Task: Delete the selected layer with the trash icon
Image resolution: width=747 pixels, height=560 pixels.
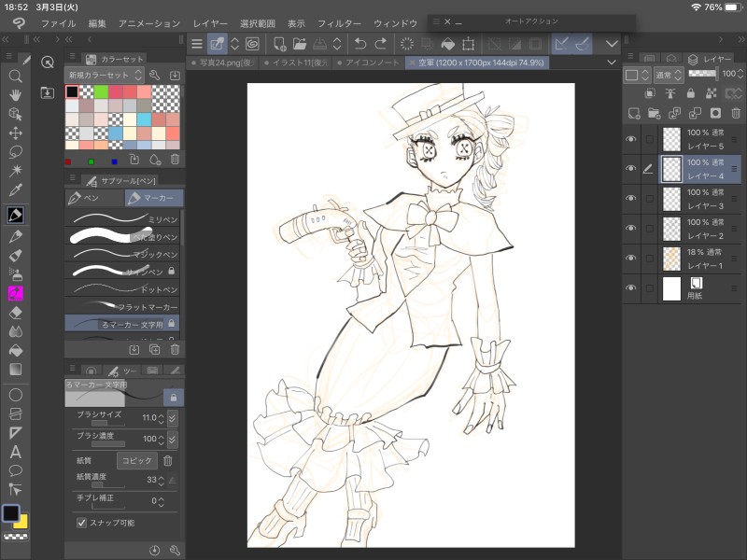Action: click(736, 113)
